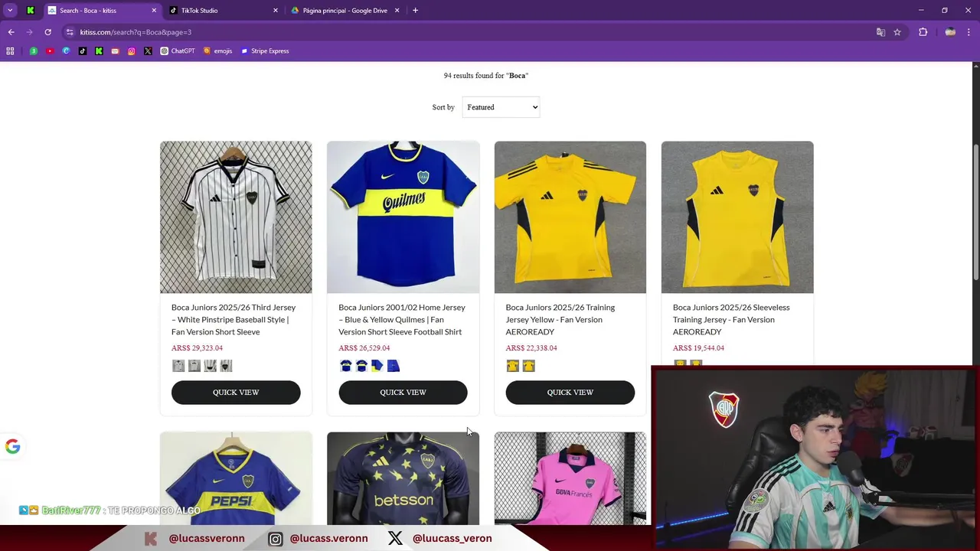Click the forward navigation arrow
This screenshot has height=551, width=980.
29,32
